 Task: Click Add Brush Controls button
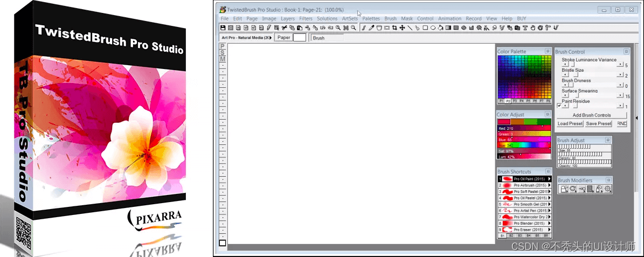click(x=592, y=115)
